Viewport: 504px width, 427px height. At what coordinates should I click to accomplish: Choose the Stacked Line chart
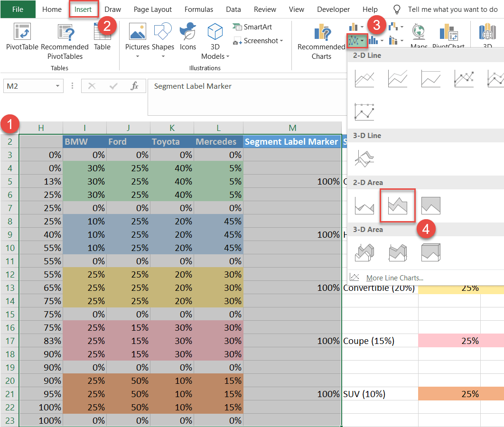(x=398, y=78)
